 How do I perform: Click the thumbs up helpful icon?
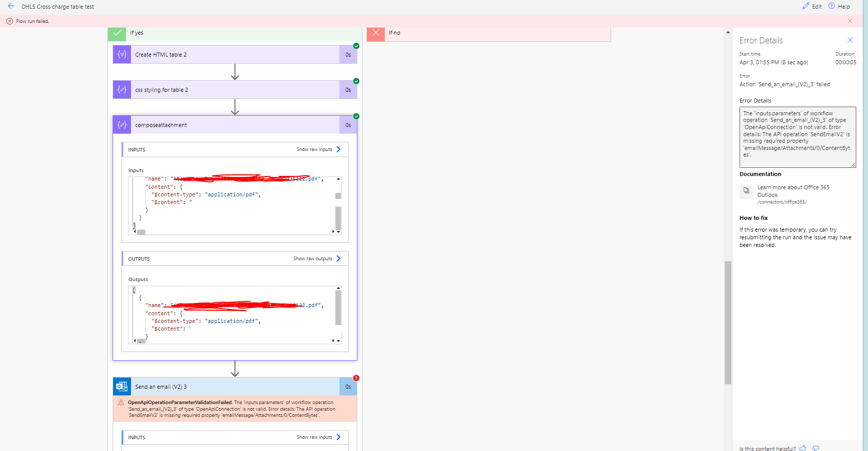click(x=803, y=448)
